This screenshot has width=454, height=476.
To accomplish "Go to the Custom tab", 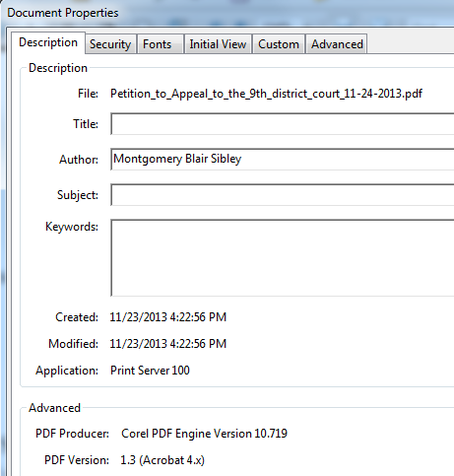I will tap(279, 44).
